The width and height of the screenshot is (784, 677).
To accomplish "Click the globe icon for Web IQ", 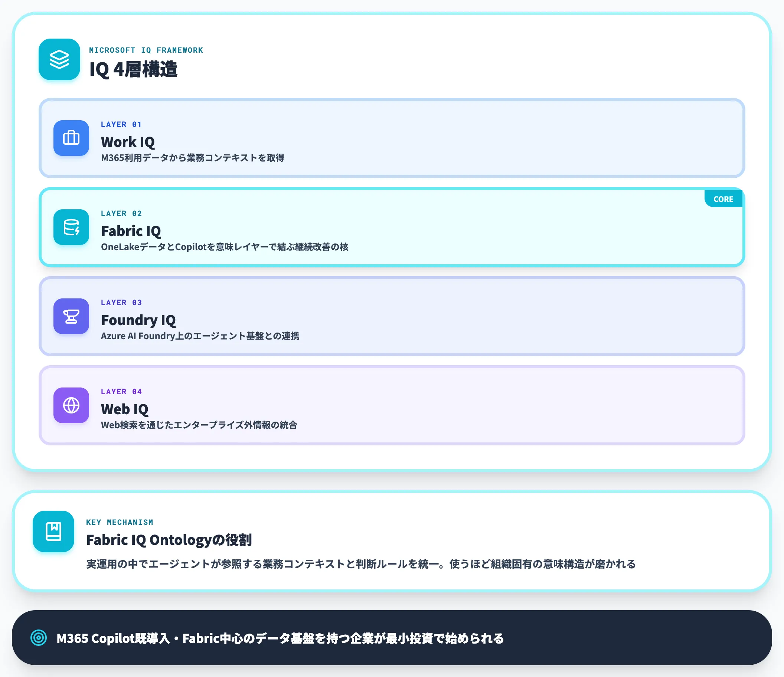I will [x=71, y=405].
